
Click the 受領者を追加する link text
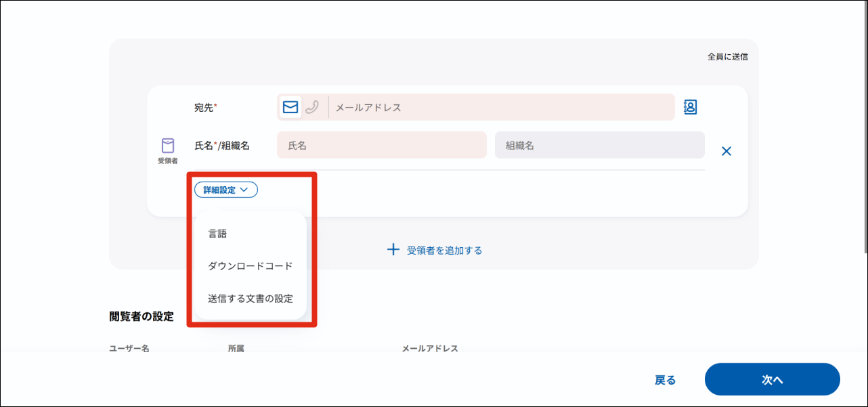(x=444, y=251)
